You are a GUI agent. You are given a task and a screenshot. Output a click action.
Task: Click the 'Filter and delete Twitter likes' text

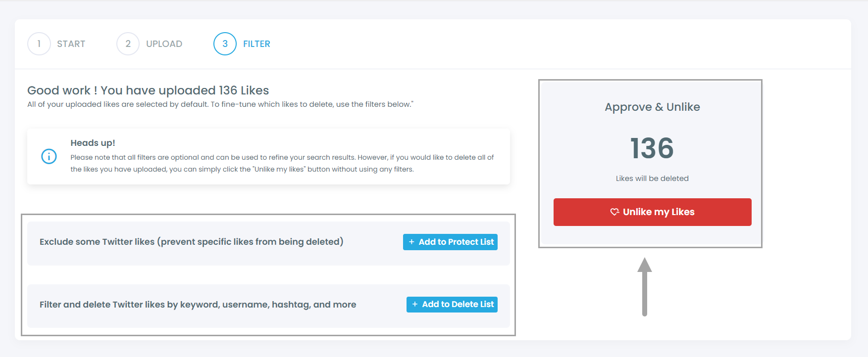coord(198,305)
